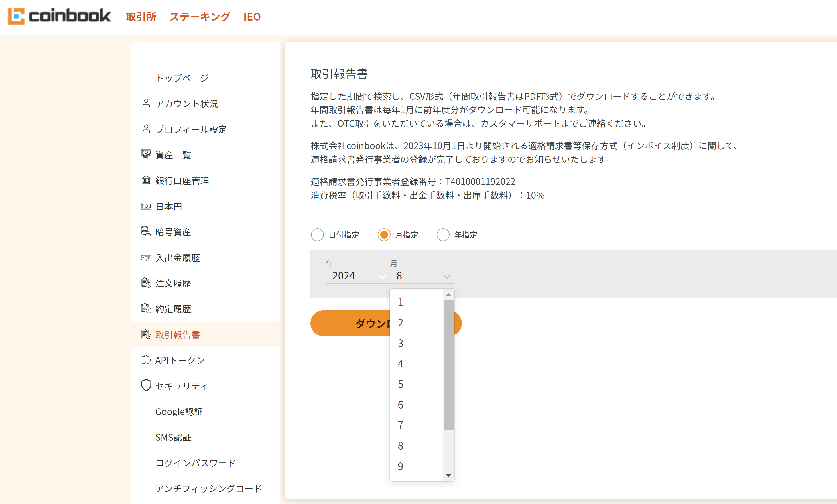Click the 銀行口座管理 bank icon
The width and height of the screenshot is (837, 504).
tap(146, 180)
